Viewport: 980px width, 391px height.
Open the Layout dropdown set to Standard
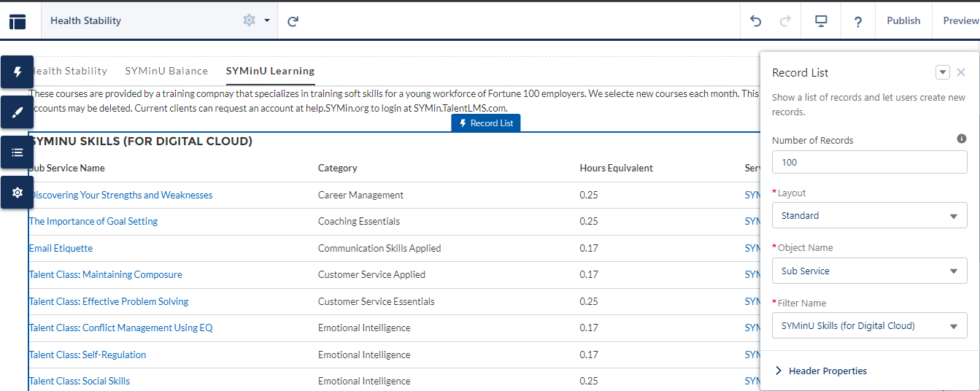870,216
